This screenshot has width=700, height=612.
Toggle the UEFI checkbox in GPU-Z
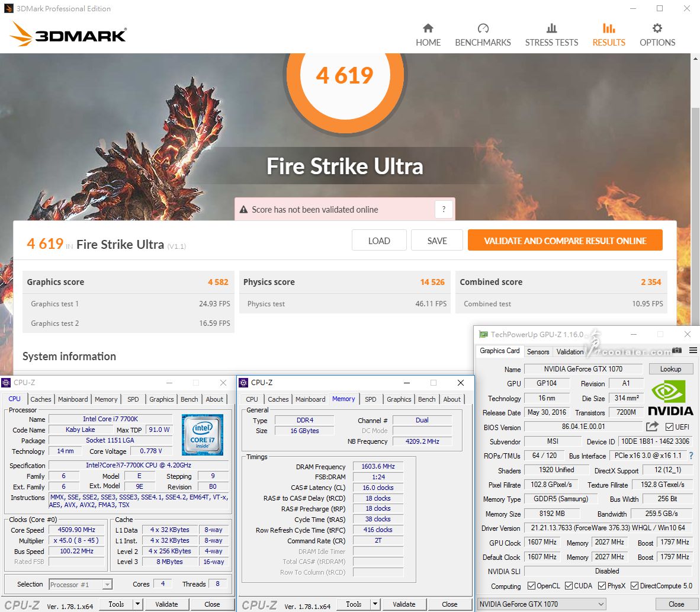coord(670,427)
